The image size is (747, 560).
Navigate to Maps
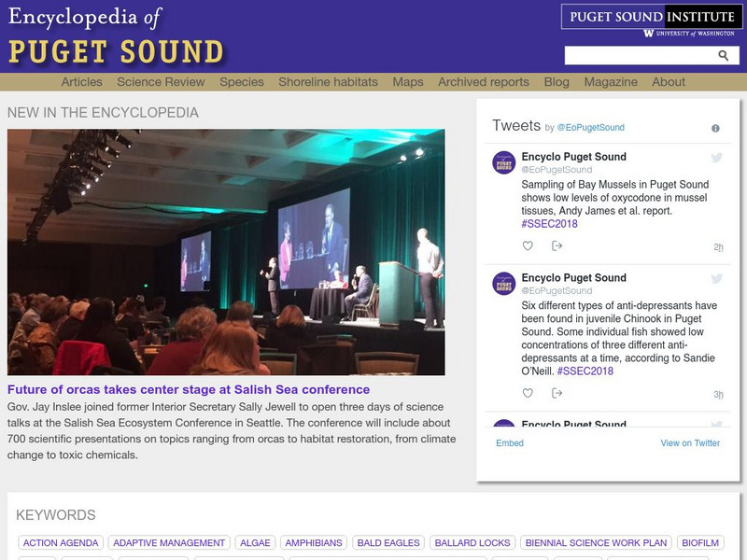[408, 82]
